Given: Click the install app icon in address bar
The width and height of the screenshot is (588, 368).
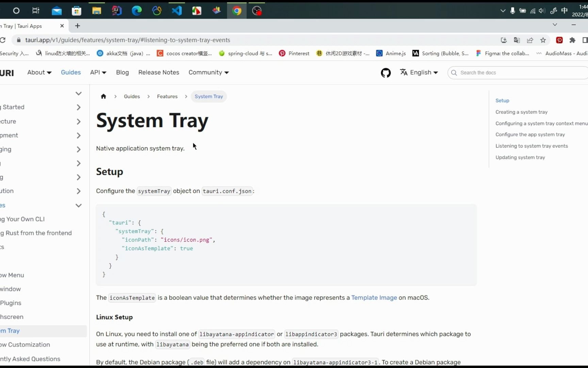Looking at the screenshot, I should [x=504, y=40].
